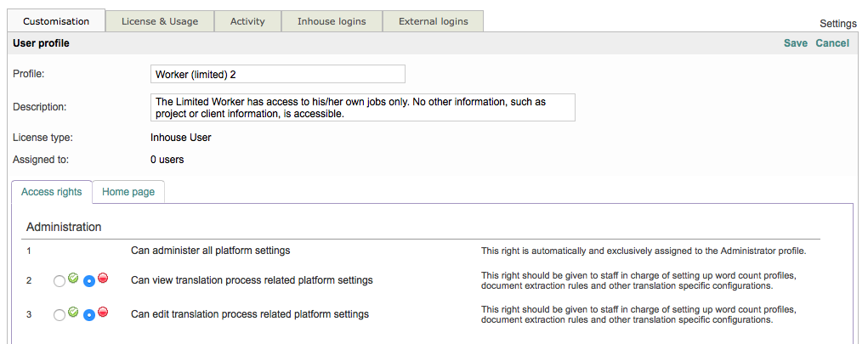Switch to the License & Usage tab
The image size is (868, 344).
(x=160, y=21)
